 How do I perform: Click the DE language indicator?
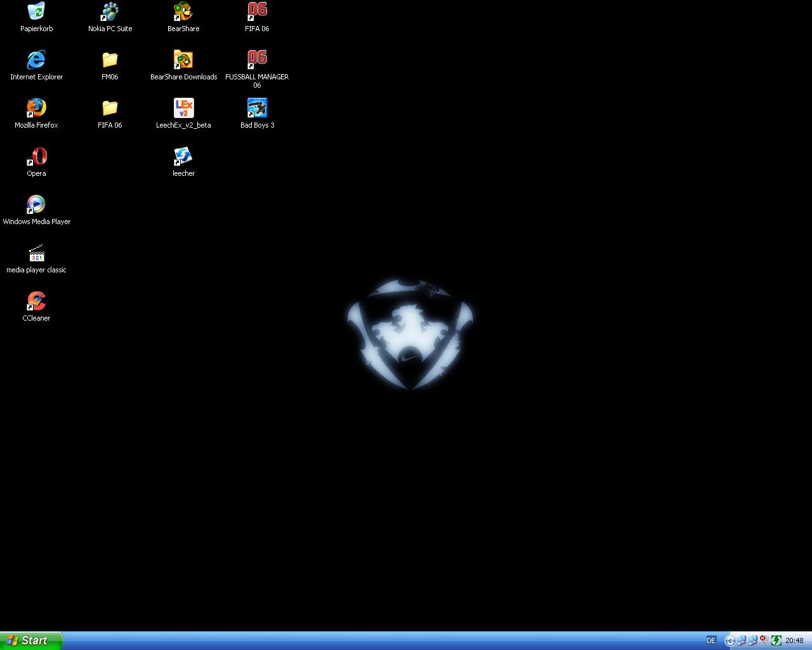[711, 640]
